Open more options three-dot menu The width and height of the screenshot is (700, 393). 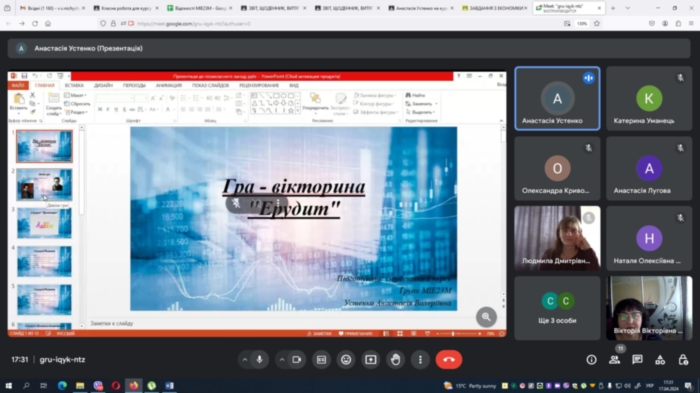(420, 360)
